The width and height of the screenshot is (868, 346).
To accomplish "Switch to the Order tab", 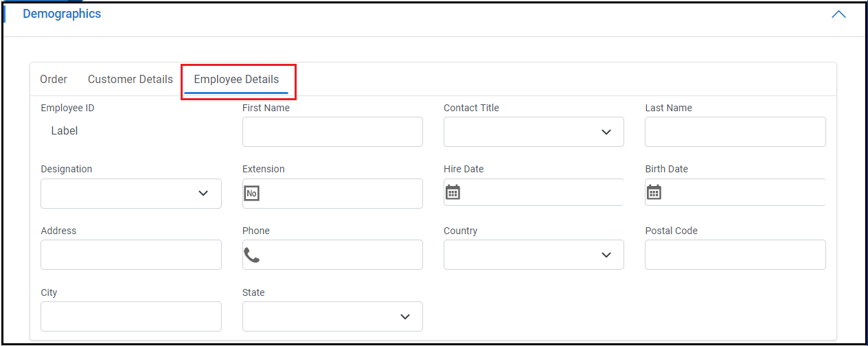I will (54, 80).
